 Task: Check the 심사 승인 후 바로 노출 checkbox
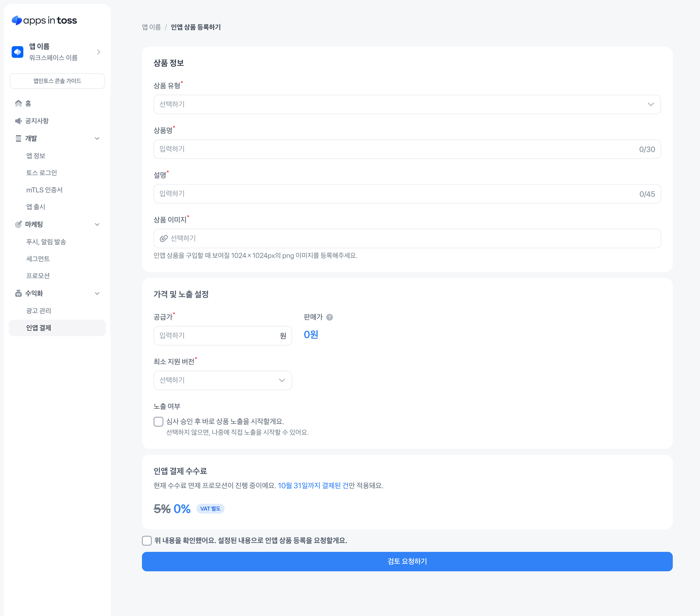click(x=159, y=422)
